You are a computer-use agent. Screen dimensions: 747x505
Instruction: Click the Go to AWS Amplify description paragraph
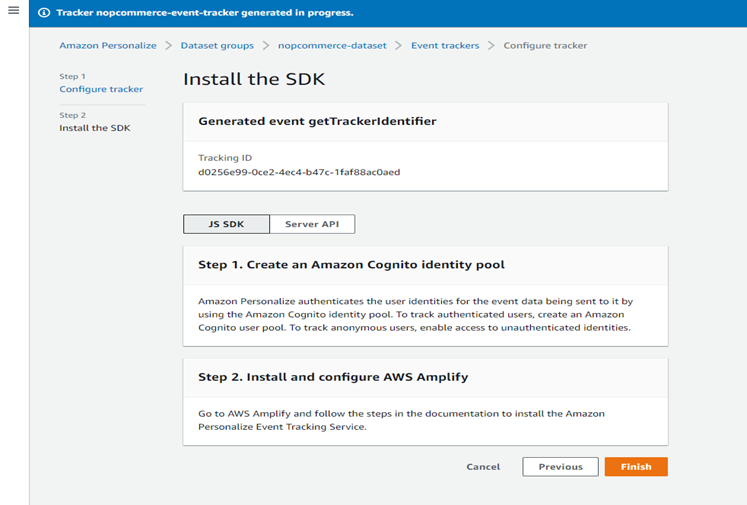(401, 420)
